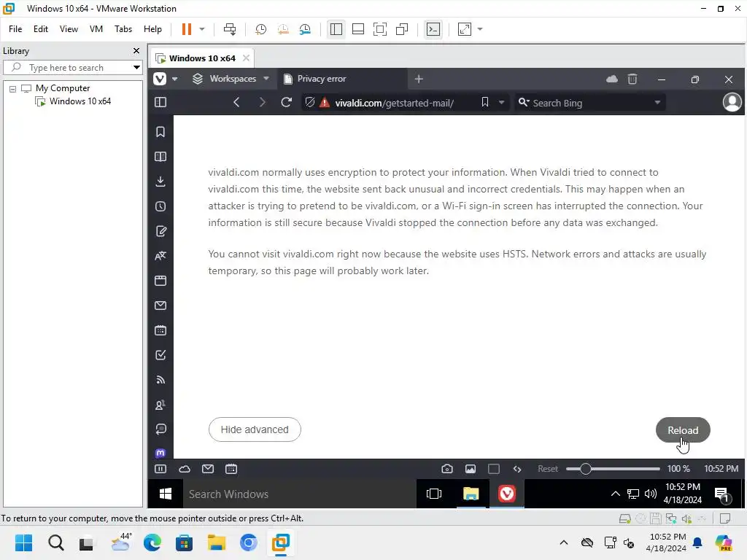Open Vivaldi Contacts panel
Image resolution: width=747 pixels, height=560 pixels.
pyautogui.click(x=160, y=404)
